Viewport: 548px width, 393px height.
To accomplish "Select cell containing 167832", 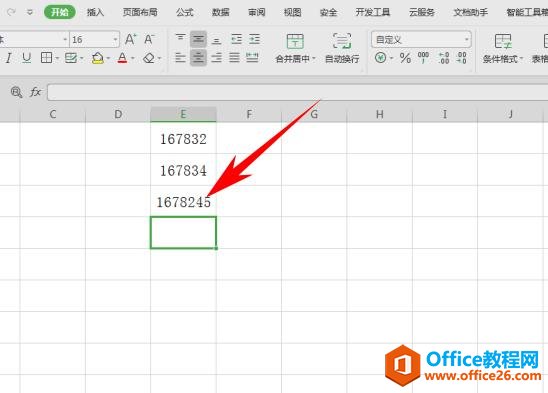I will pyautogui.click(x=183, y=138).
